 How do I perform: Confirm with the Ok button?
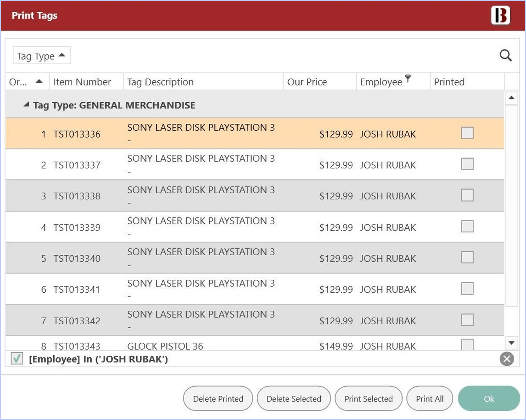(x=489, y=399)
